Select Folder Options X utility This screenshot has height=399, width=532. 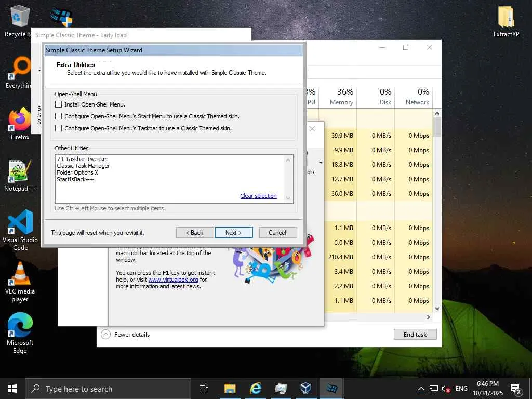tap(77, 172)
